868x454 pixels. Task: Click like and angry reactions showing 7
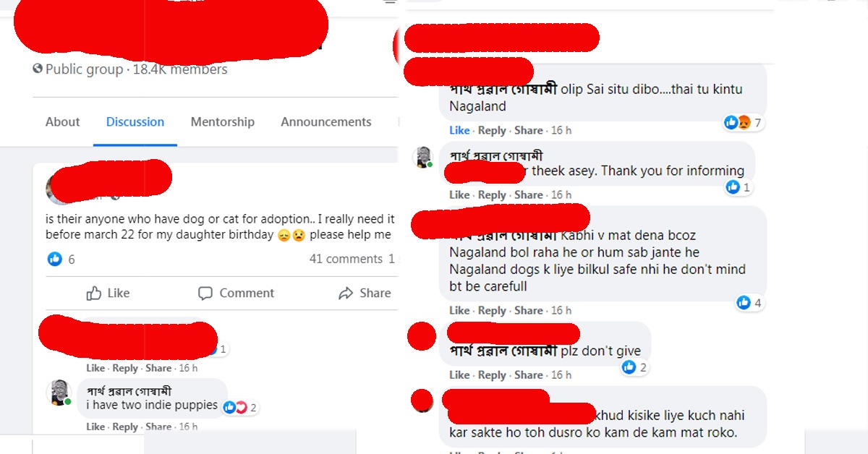coord(737,123)
